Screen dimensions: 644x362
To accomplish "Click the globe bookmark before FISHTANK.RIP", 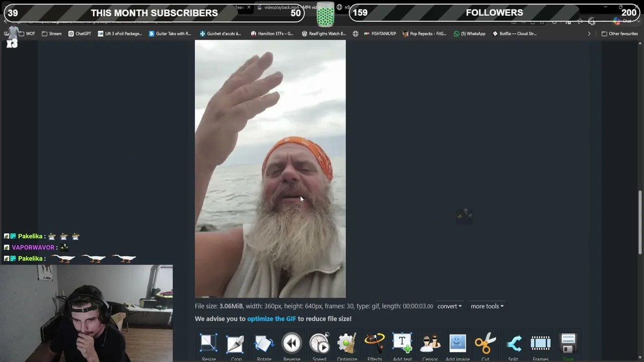I will [355, 34].
